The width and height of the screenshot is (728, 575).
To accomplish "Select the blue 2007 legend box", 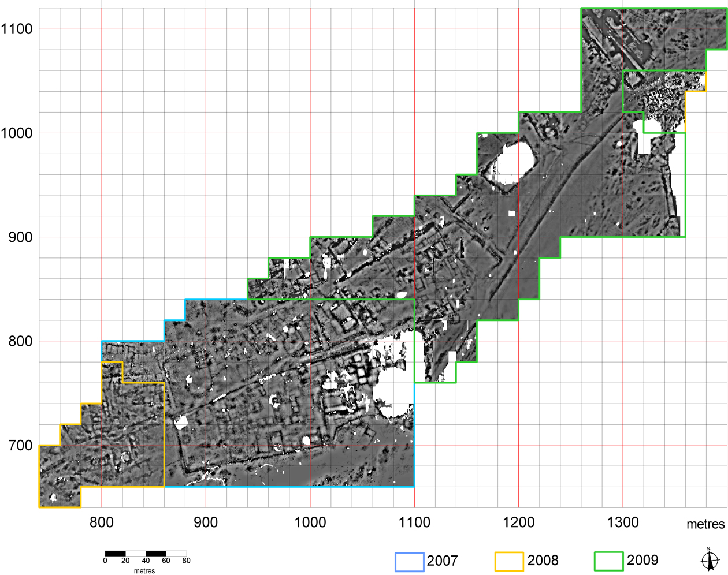I will tap(409, 562).
